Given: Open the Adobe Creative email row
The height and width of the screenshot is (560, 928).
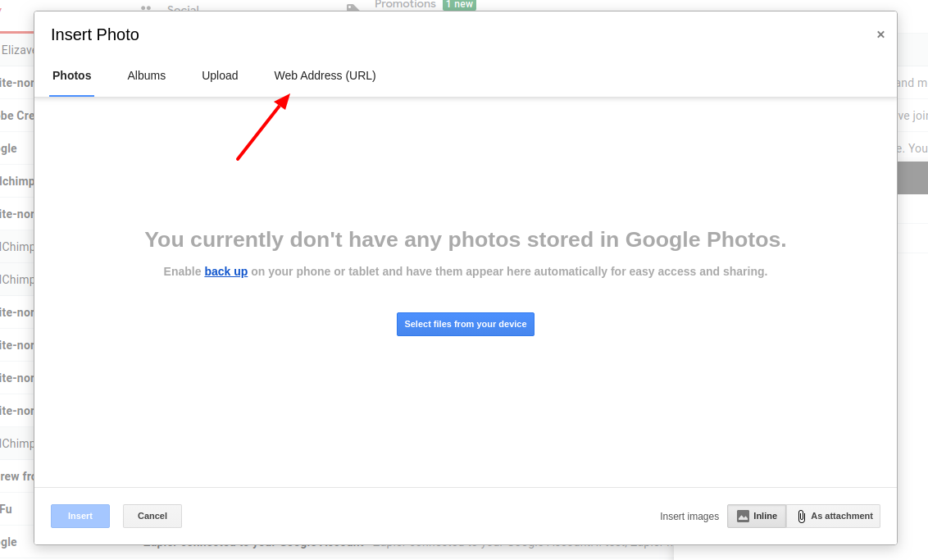Looking at the screenshot, I should click(16, 116).
